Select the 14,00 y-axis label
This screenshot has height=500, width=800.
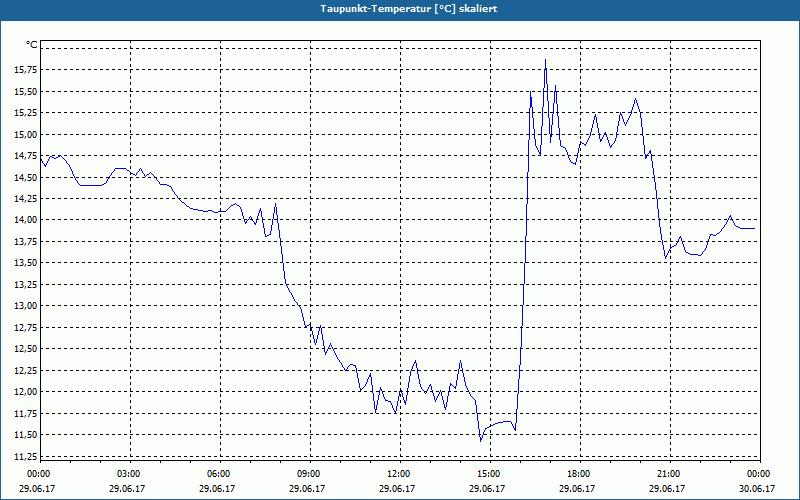click(x=26, y=220)
